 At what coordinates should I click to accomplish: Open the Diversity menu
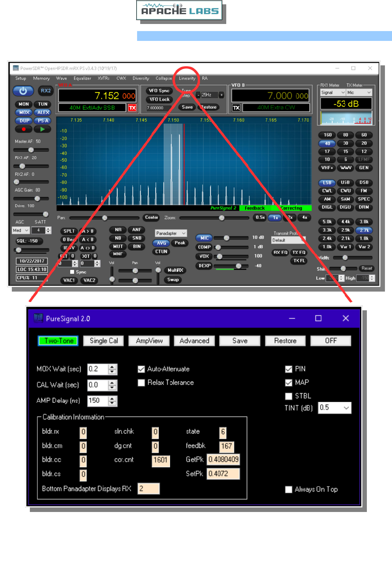point(141,78)
